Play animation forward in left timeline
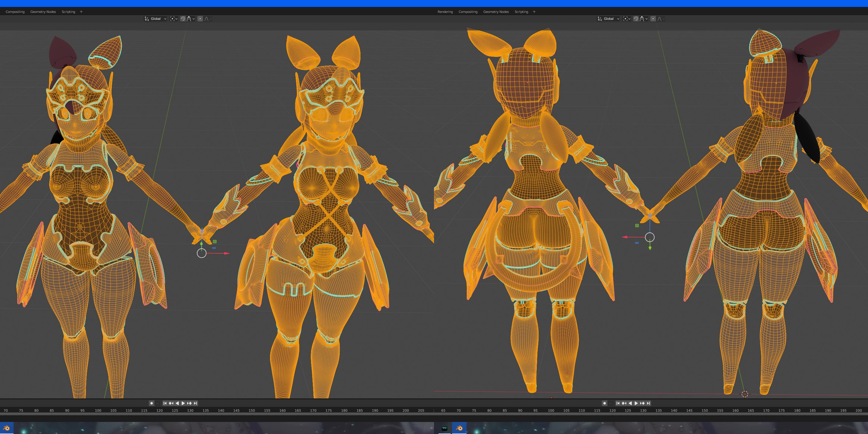Screen dimensions: 868x434 183,403
